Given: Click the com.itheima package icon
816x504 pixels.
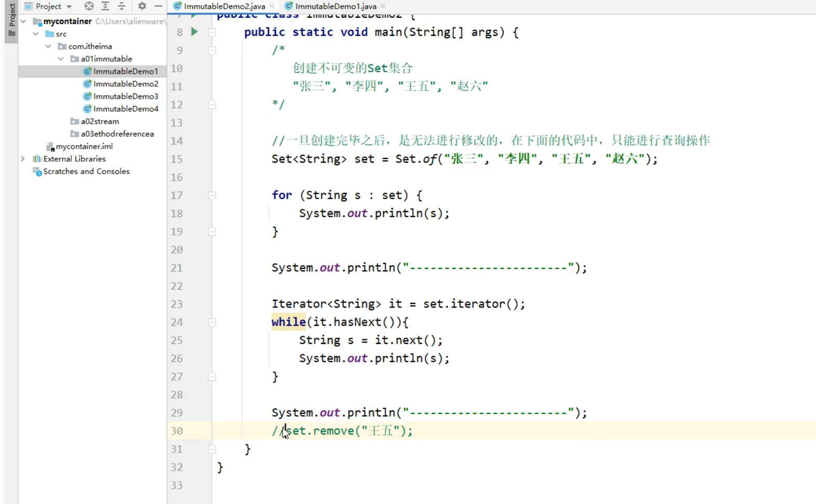Looking at the screenshot, I should (x=62, y=46).
